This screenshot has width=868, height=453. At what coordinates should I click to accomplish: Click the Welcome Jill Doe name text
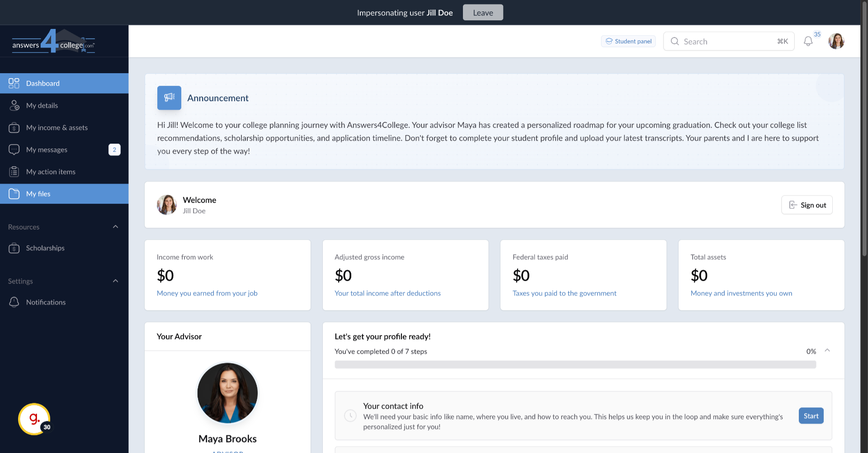point(194,211)
